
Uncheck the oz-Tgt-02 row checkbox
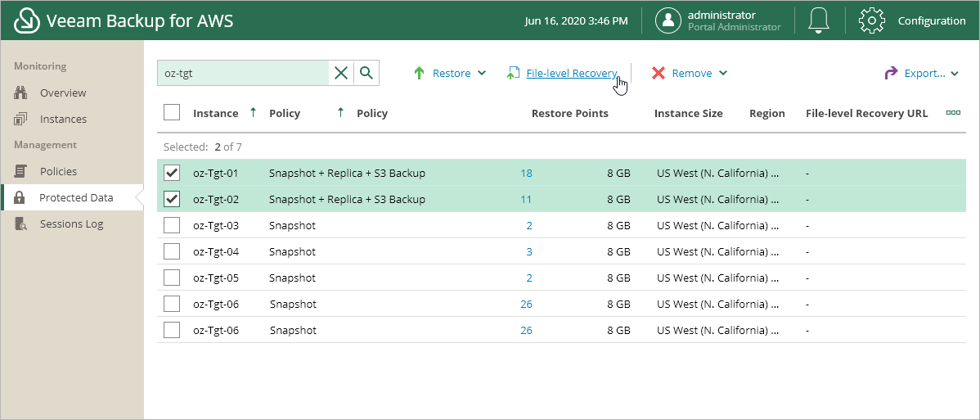point(171,199)
